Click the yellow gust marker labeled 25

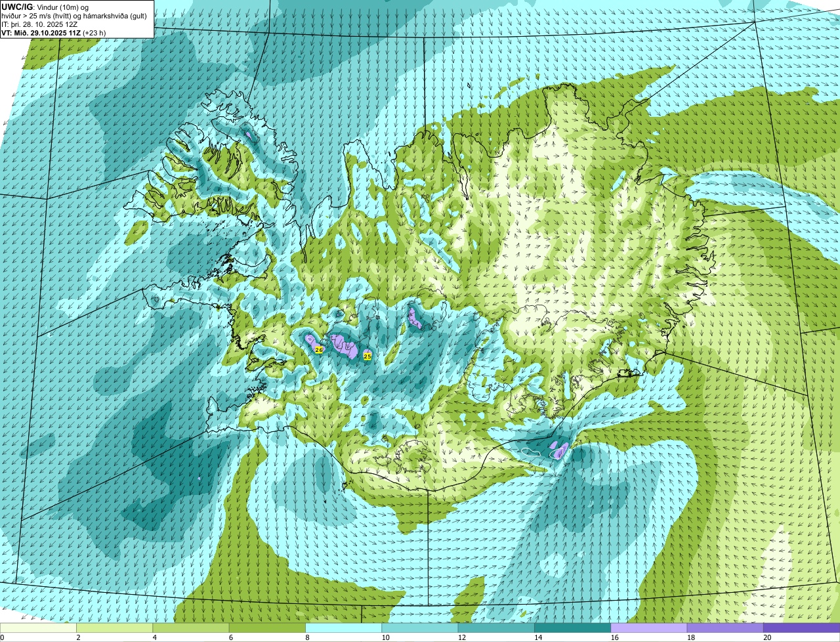tap(367, 356)
